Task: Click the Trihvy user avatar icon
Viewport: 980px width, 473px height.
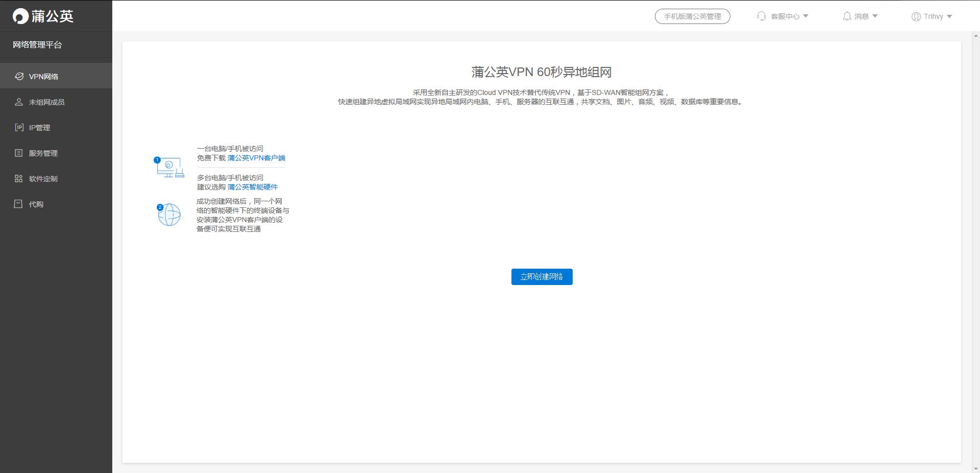Action: [916, 16]
